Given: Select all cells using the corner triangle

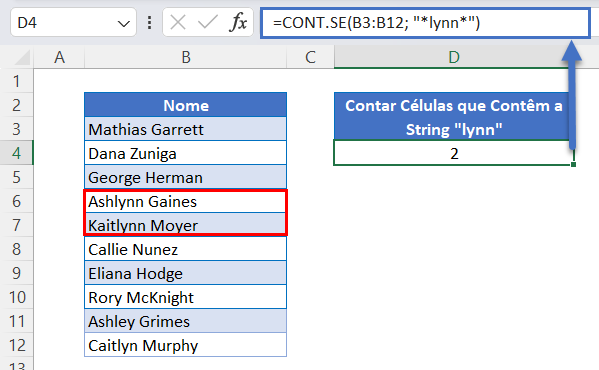Looking at the screenshot, I should coord(22,58).
